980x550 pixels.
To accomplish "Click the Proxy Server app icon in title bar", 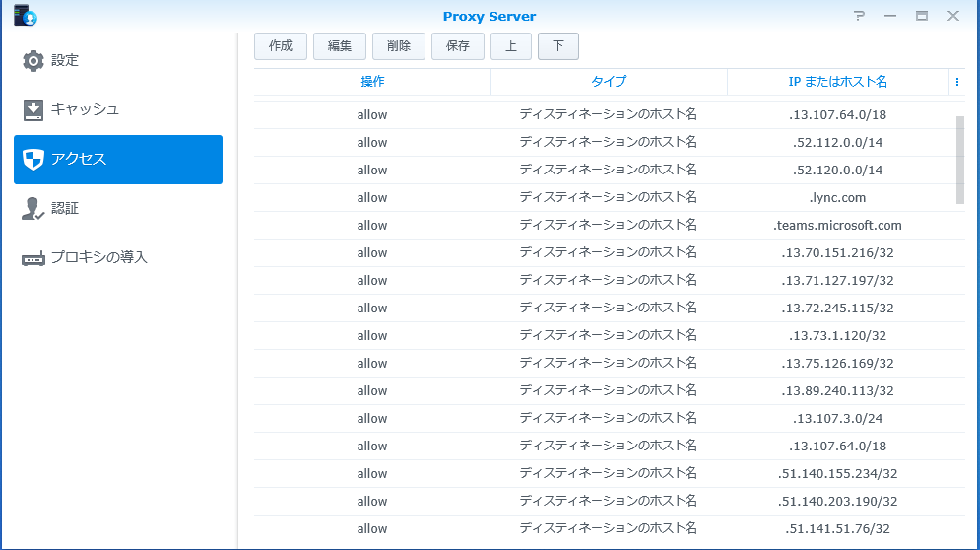I will point(25,15).
